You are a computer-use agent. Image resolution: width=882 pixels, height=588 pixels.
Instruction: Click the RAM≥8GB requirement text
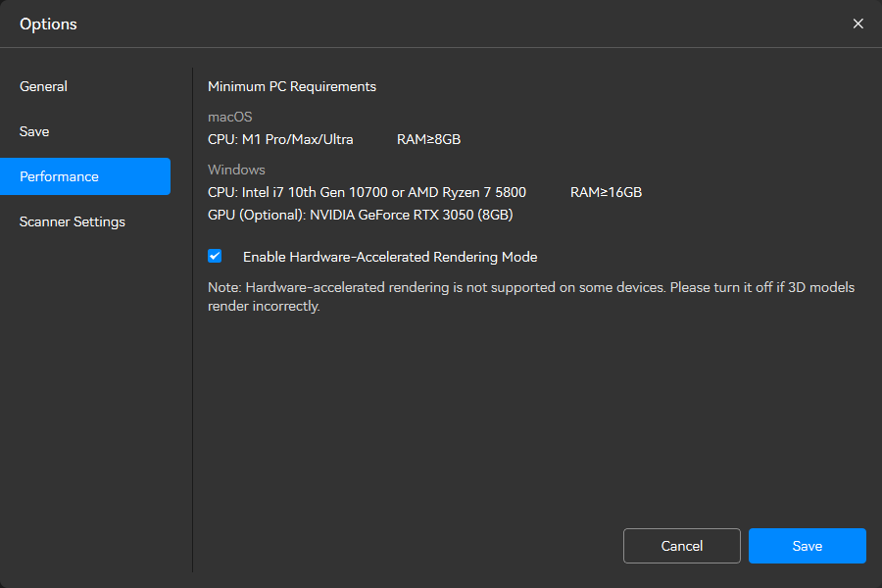click(428, 139)
